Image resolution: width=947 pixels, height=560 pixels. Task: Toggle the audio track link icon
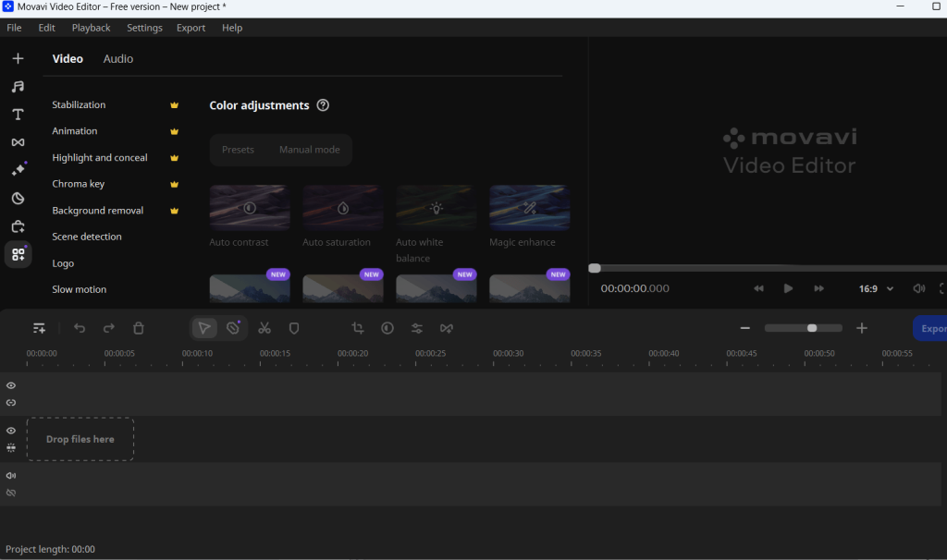[11, 493]
